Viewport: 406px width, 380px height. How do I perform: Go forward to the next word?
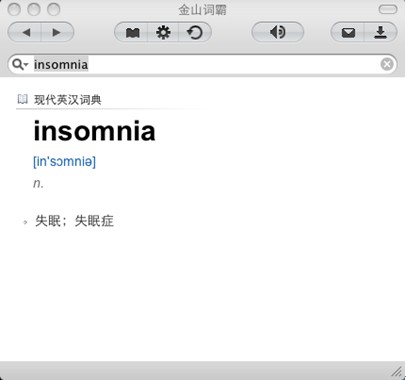(57, 32)
